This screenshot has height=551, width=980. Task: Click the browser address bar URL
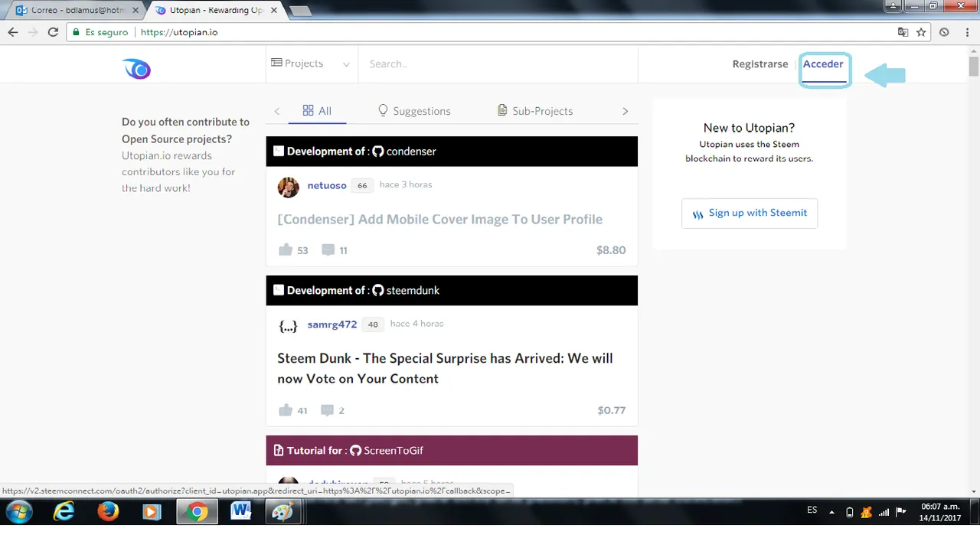coord(179,32)
